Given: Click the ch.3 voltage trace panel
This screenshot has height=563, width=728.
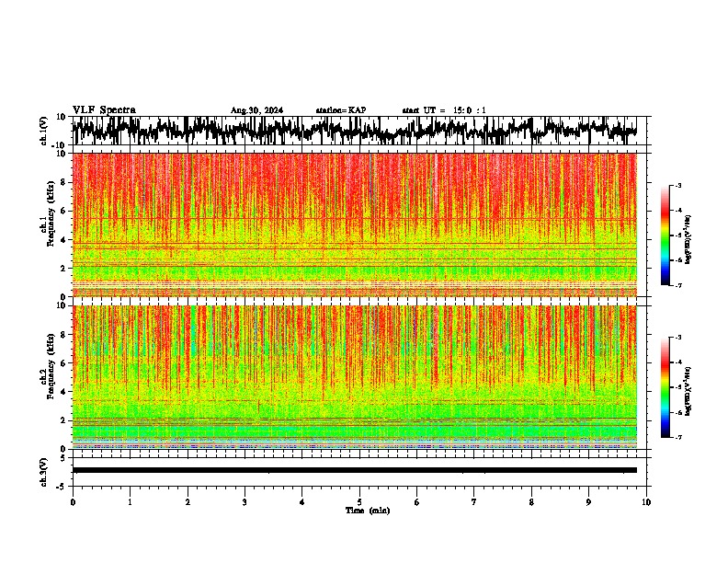Looking at the screenshot, I should (358, 472).
